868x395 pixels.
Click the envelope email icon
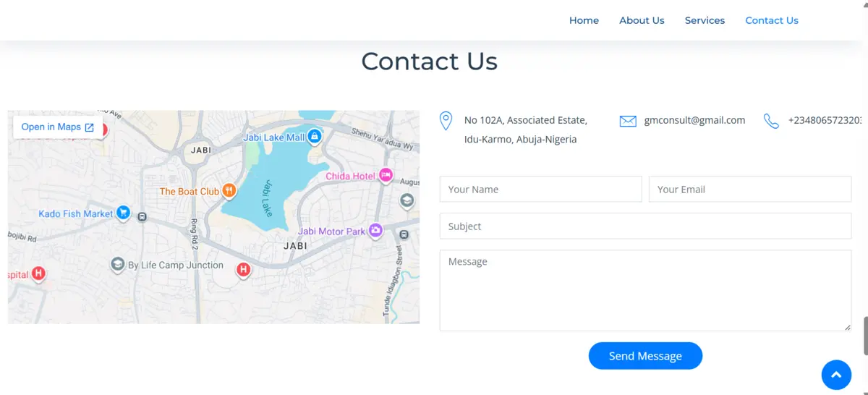click(x=628, y=121)
